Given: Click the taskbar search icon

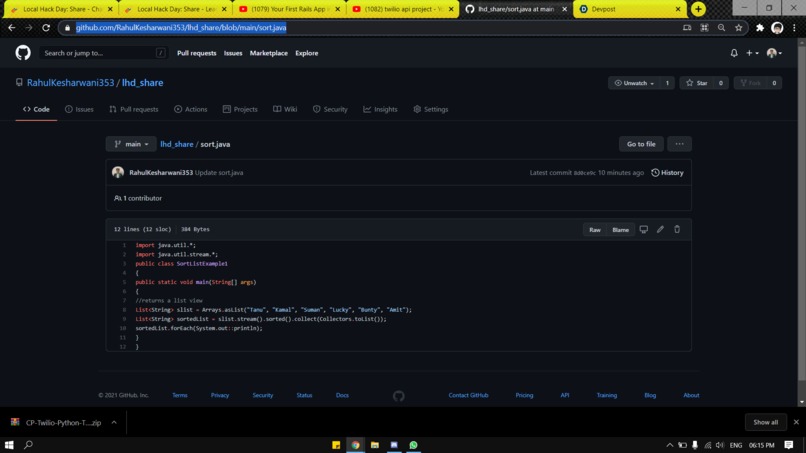Looking at the screenshot, I should click(x=29, y=445).
